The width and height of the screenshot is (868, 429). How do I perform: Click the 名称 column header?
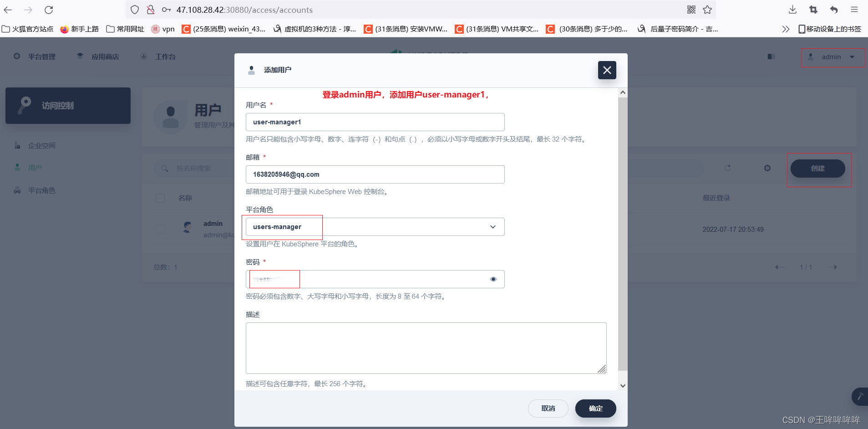point(185,198)
